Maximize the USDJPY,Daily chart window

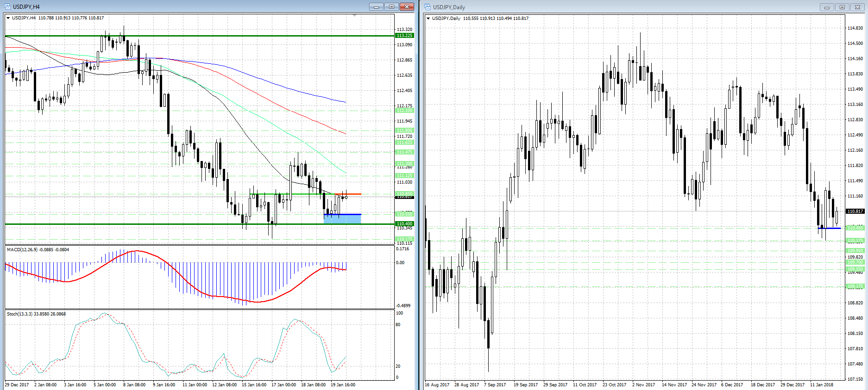point(842,7)
